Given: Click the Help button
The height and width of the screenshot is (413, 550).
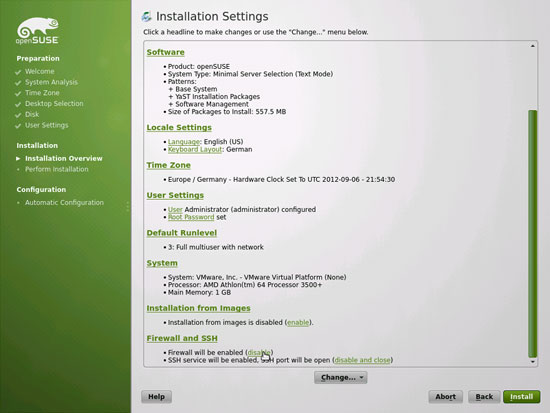Looking at the screenshot, I should 156,397.
